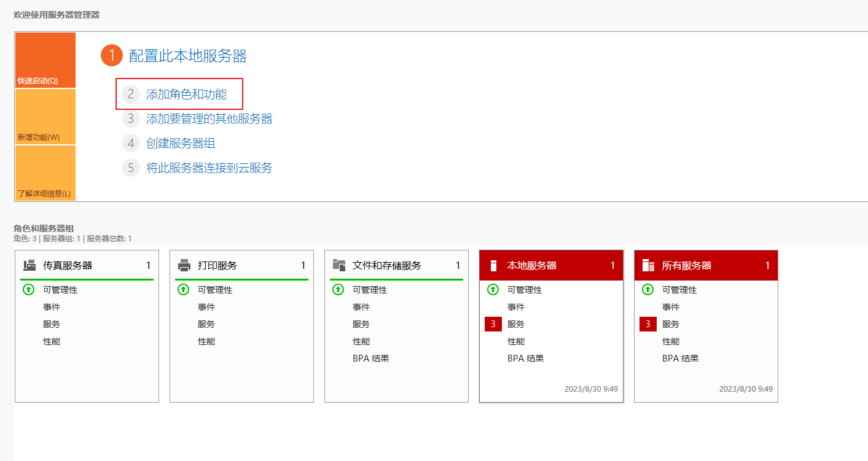
Task: Select the 了解详细信息(L) tab
Action: point(45,174)
